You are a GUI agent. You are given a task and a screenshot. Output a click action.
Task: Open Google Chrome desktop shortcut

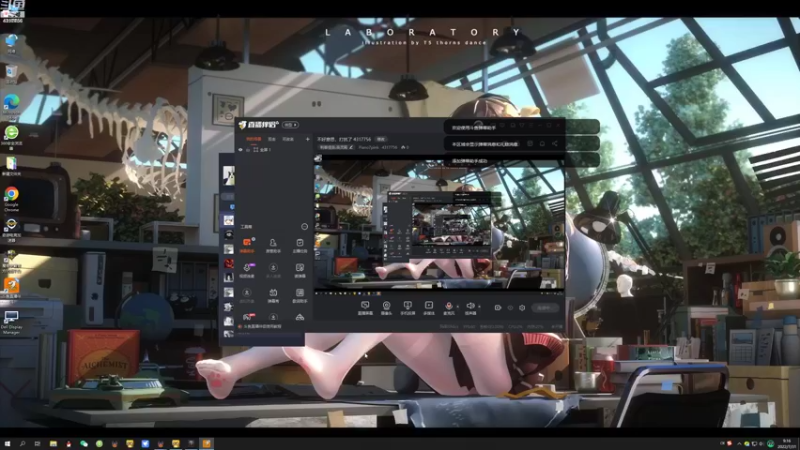[x=11, y=198]
